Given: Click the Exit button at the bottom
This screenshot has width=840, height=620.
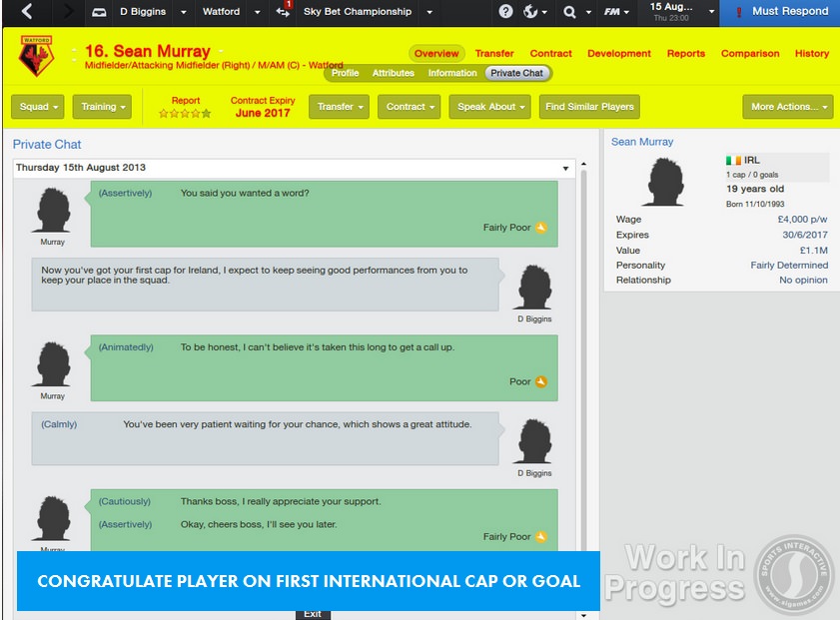Looking at the screenshot, I should [x=313, y=614].
